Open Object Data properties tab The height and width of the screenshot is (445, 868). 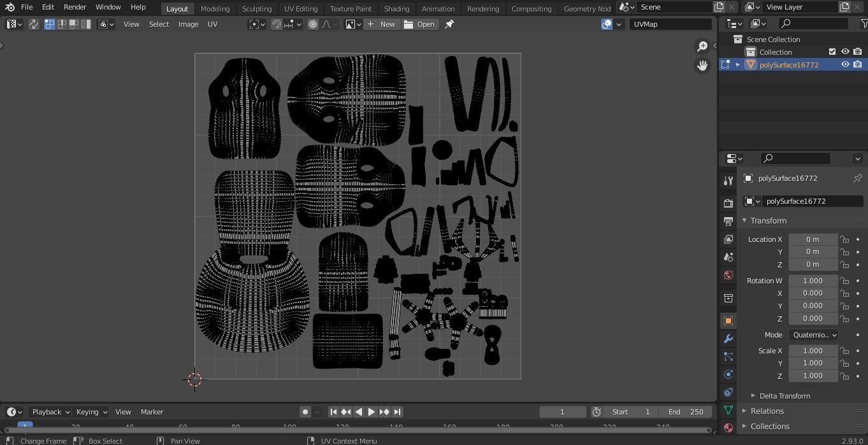[728, 410]
